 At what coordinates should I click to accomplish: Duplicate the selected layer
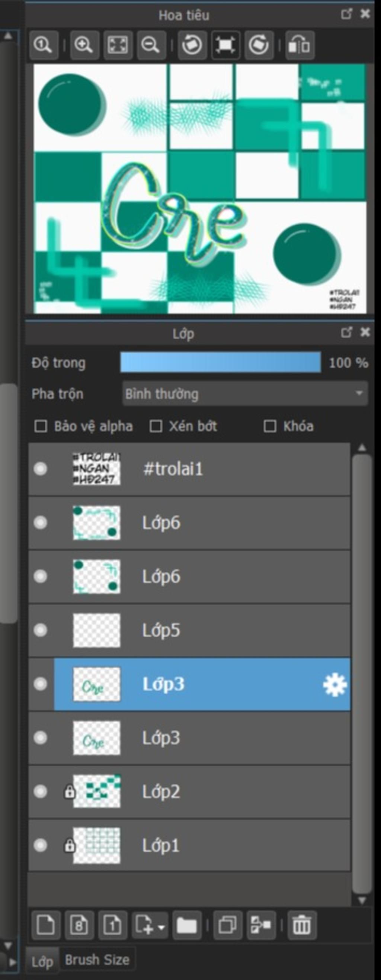pos(228,925)
